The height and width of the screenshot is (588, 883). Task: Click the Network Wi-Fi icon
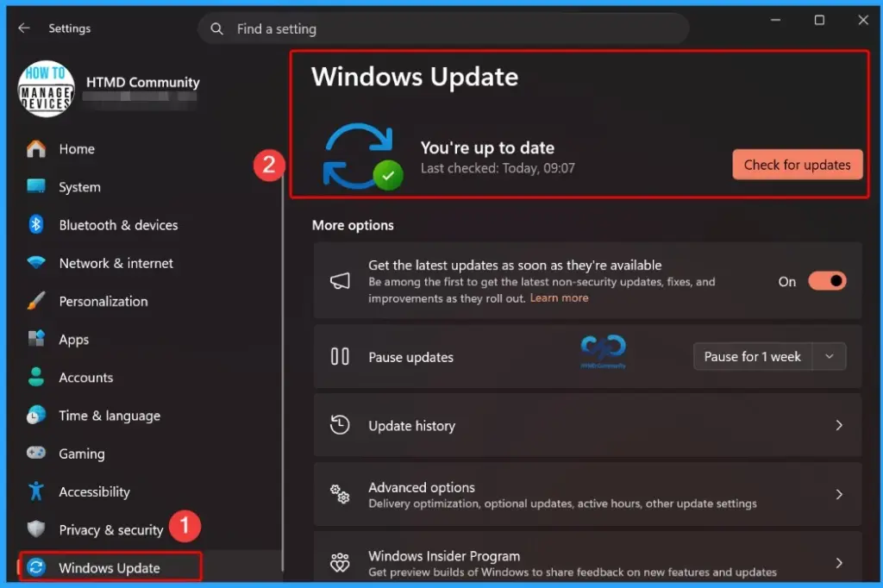tap(36, 262)
